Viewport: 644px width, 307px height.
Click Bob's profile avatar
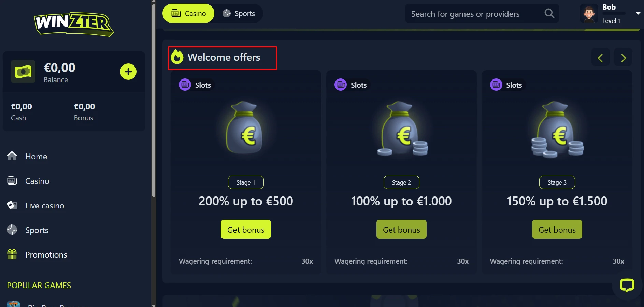click(589, 14)
